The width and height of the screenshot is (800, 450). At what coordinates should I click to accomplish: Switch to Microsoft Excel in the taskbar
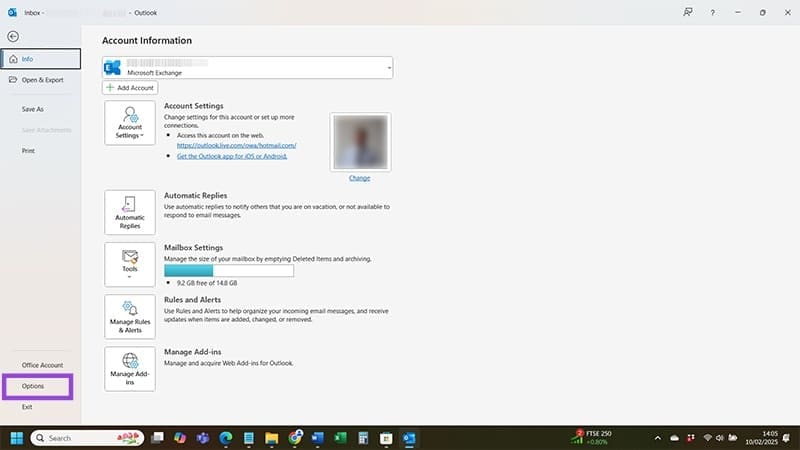click(340, 438)
